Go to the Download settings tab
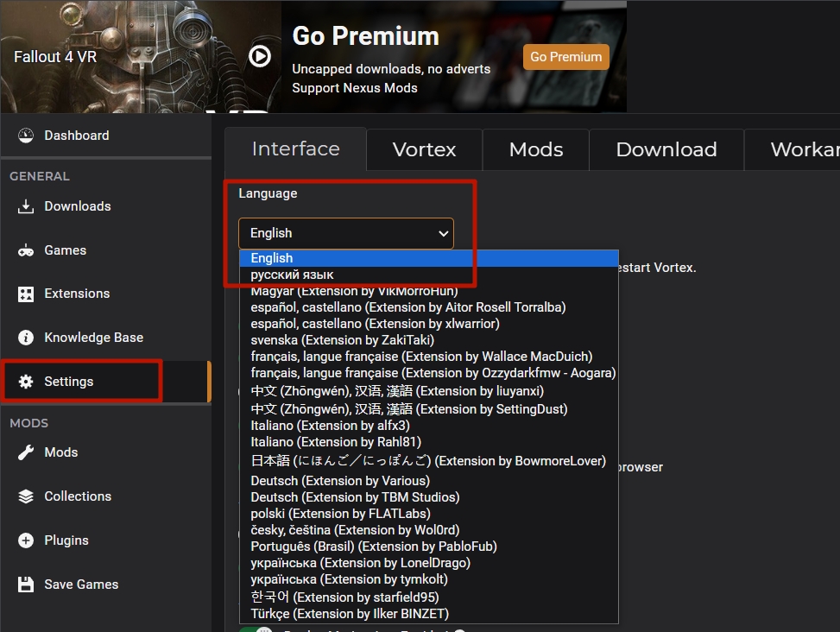Image resolution: width=840 pixels, height=632 pixels. 666,149
